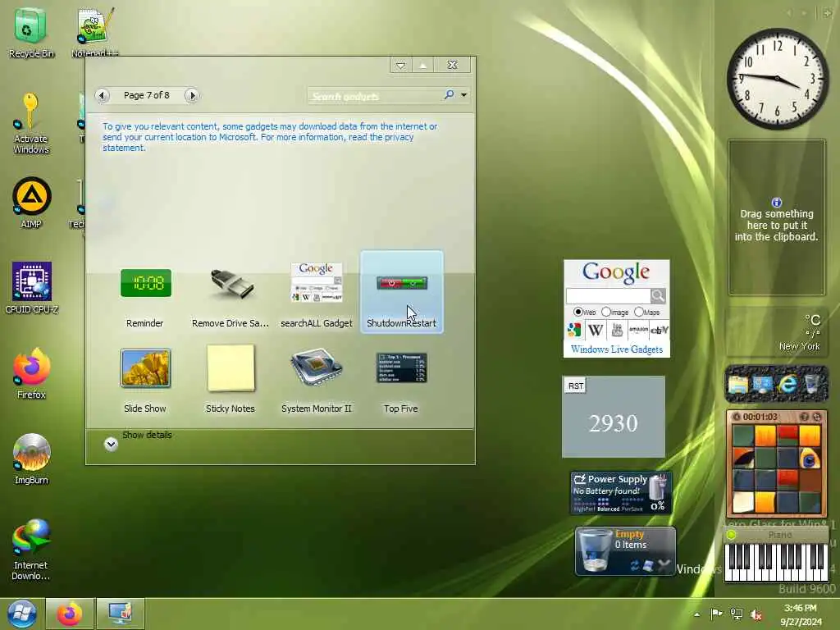
Task: Open the privacy statement info text
Action: 270,137
